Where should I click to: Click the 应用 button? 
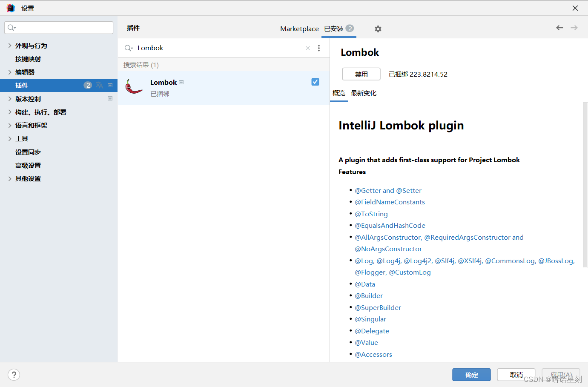pos(561,375)
